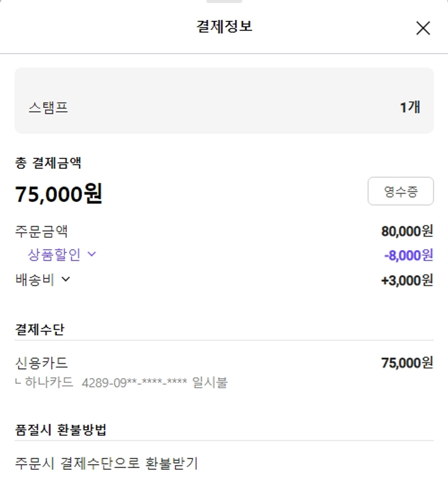Screen dimensions: 448x501
Task: Close the 결제정보 payment info panel
Action: tap(423, 28)
